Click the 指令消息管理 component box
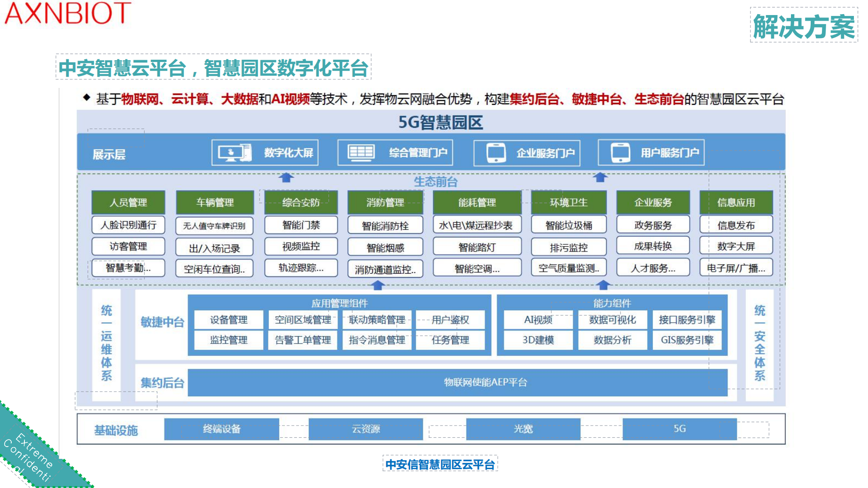868x488 pixels. pyautogui.click(x=377, y=340)
